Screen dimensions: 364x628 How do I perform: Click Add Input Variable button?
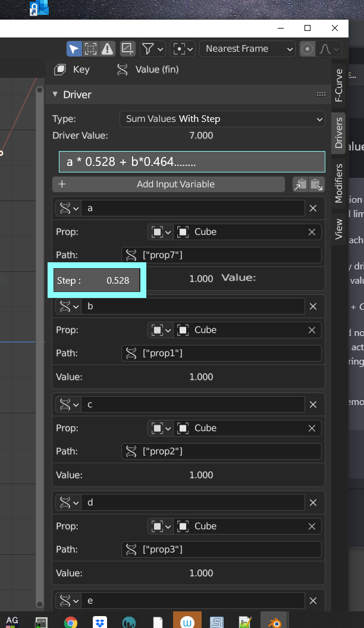point(168,184)
